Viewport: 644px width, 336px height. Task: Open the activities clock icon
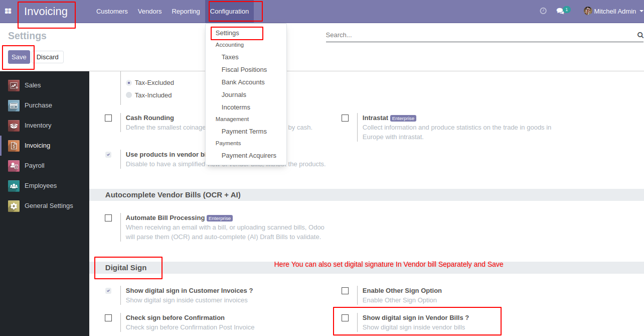[x=543, y=11]
